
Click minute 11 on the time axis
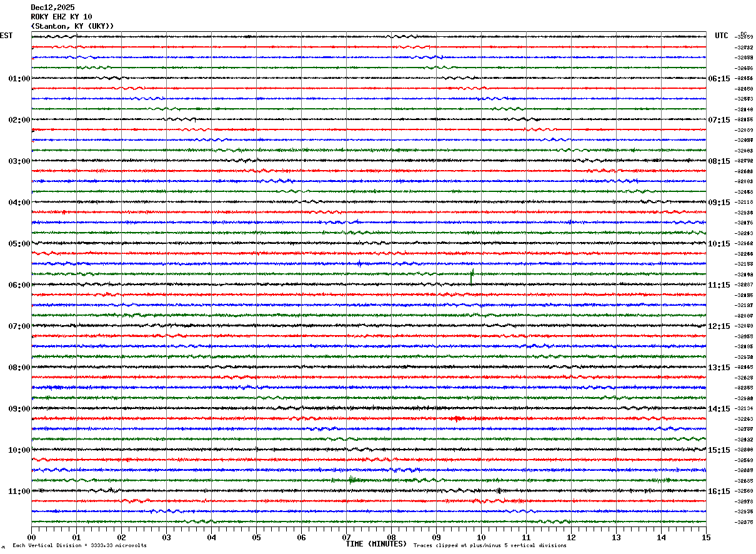(x=526, y=537)
